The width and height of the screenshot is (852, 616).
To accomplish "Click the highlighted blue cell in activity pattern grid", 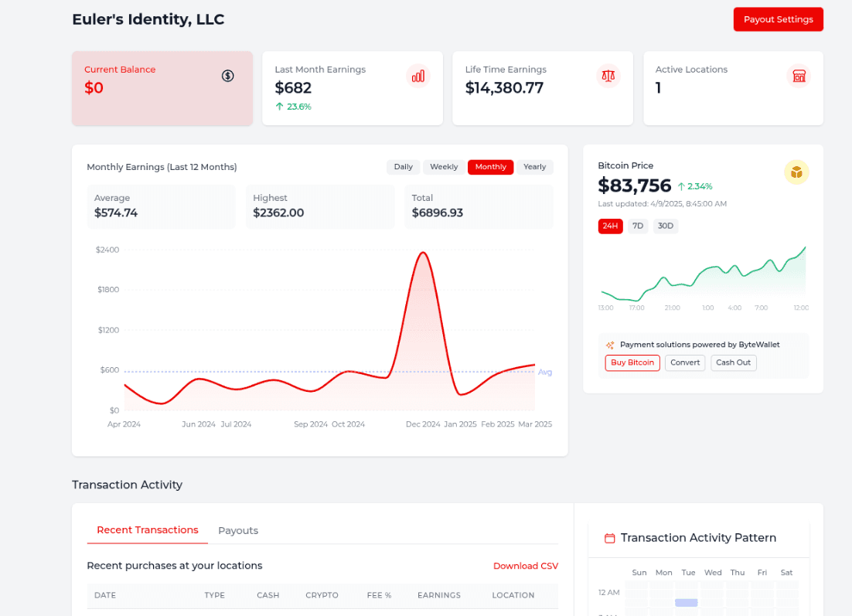I will point(688,601).
